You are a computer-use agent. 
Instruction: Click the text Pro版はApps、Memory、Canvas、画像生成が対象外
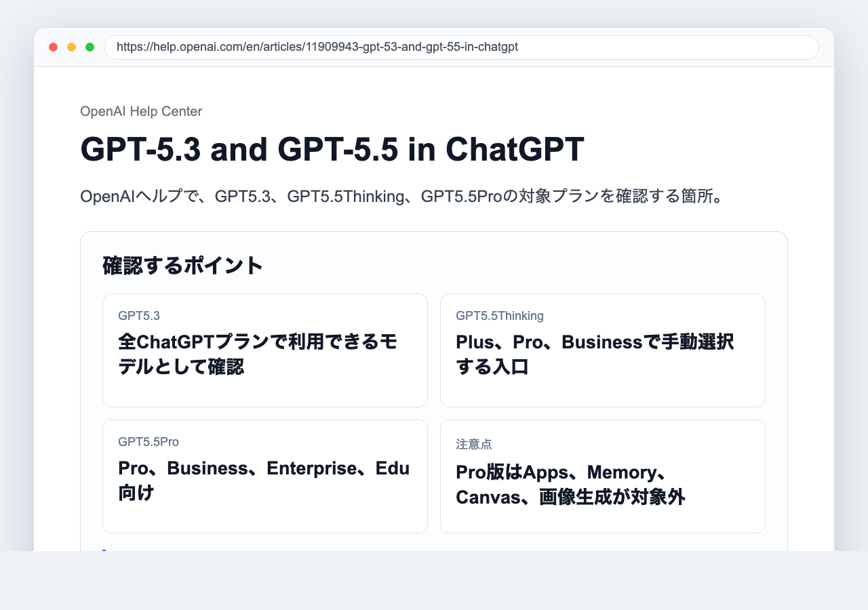[x=570, y=485]
